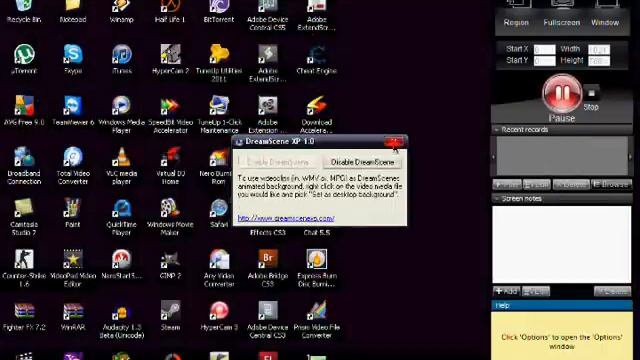Choose Window capture mode in recorder

point(605,14)
